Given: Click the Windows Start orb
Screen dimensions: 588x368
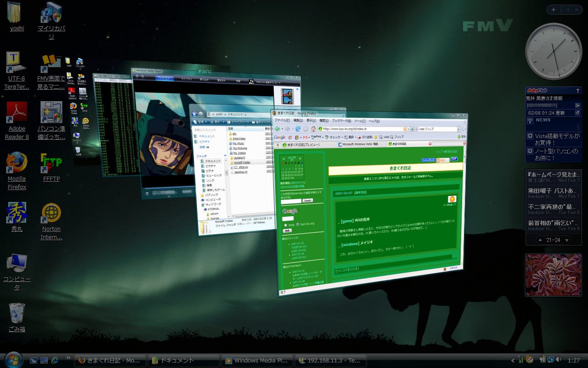Looking at the screenshot, I should click(x=13, y=360).
